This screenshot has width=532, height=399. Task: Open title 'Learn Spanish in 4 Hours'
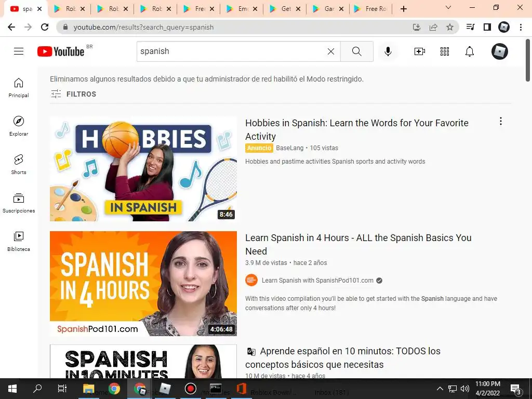[358, 244]
